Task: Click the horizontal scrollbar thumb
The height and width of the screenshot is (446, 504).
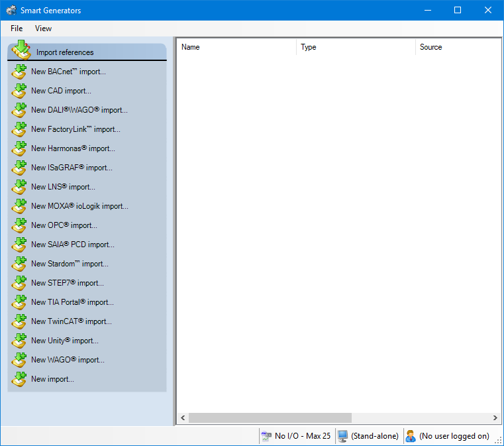Action: pos(270,418)
